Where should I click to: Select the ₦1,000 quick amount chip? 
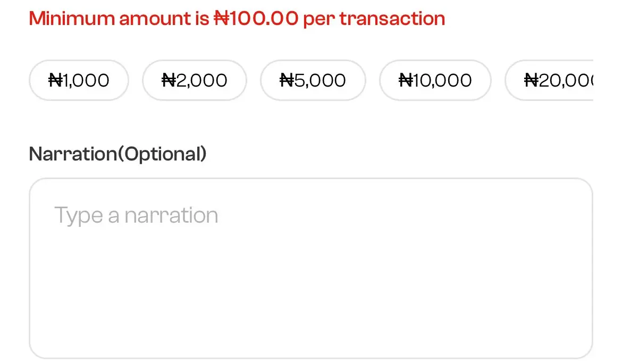pyautogui.click(x=79, y=80)
